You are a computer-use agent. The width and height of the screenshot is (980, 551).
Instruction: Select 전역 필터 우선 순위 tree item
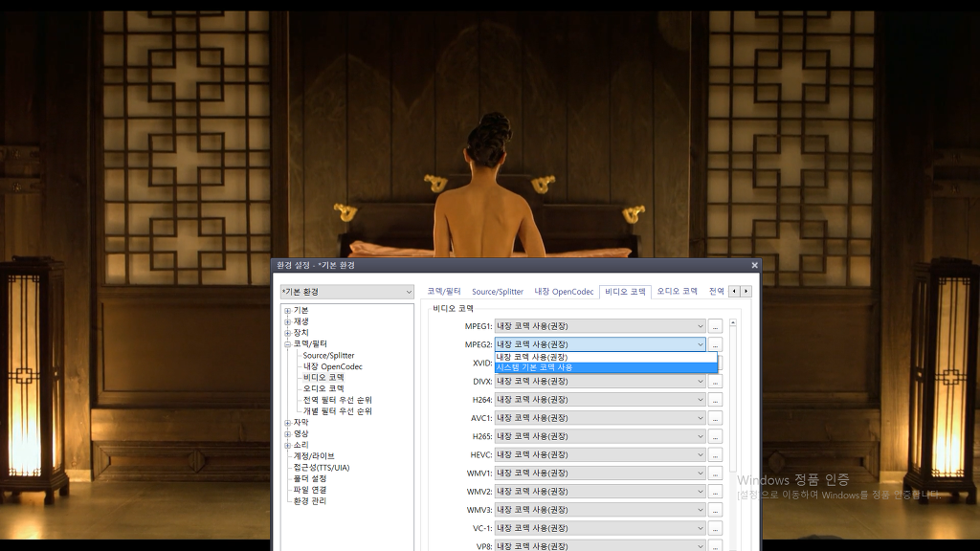[x=338, y=400]
